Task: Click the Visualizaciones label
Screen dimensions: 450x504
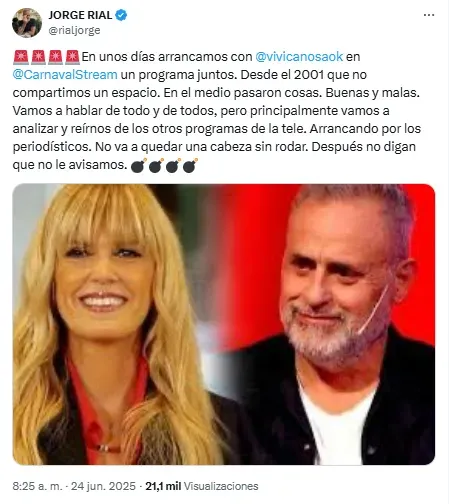Action: point(221,486)
